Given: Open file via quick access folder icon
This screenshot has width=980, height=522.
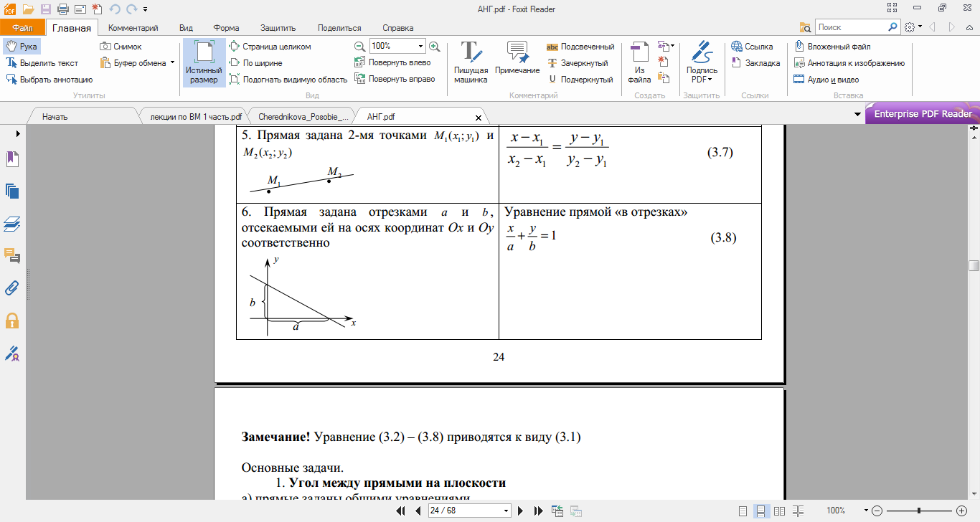Looking at the screenshot, I should coord(28,9).
